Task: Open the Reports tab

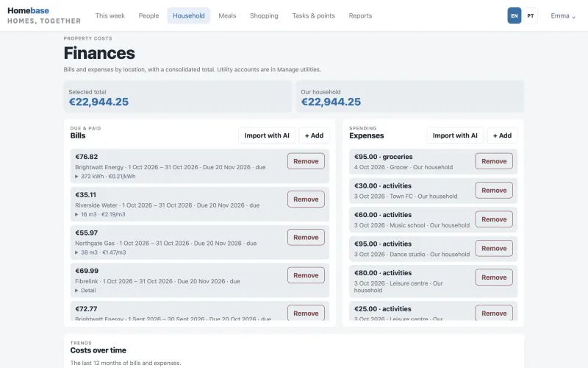Action: (360, 15)
